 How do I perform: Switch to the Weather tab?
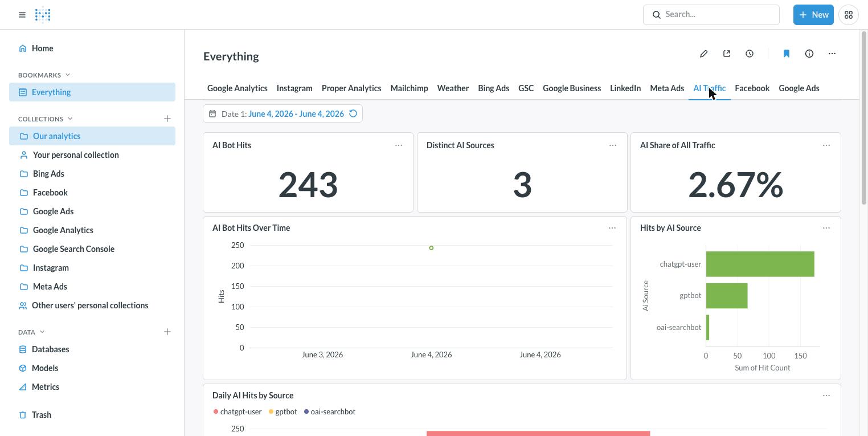click(x=453, y=88)
